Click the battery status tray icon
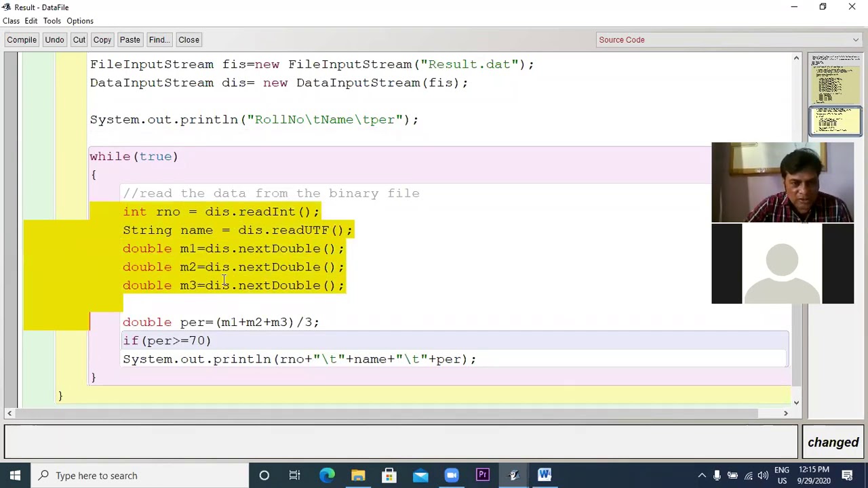This screenshot has height=488, width=868. click(732, 476)
